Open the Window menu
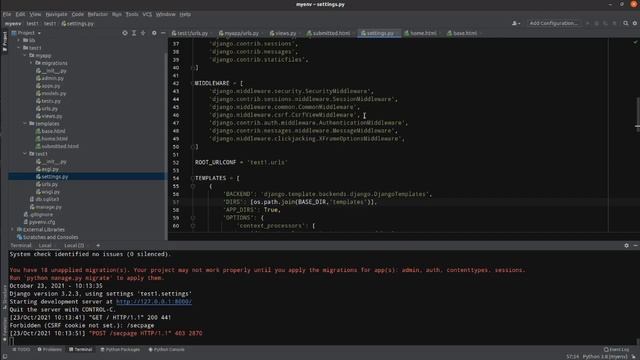The height and width of the screenshot is (360, 640). (x=165, y=14)
